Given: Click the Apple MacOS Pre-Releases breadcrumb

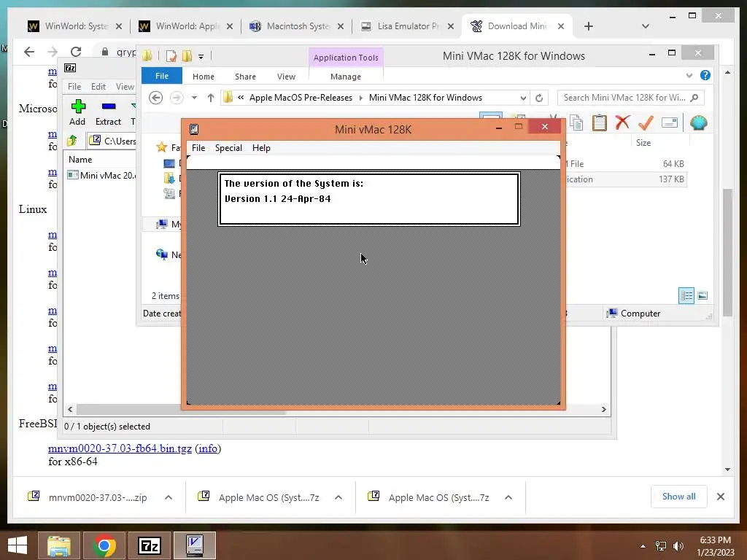Looking at the screenshot, I should click(301, 98).
